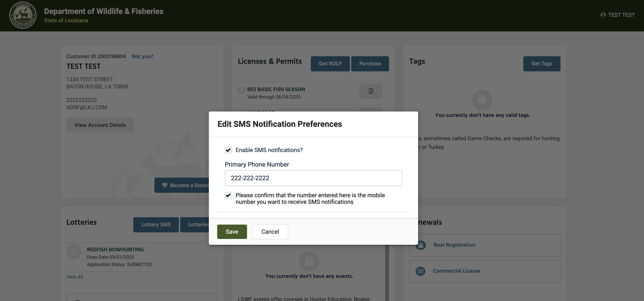Click the Primary Phone Number field
This screenshot has height=301, width=644.
[313, 178]
